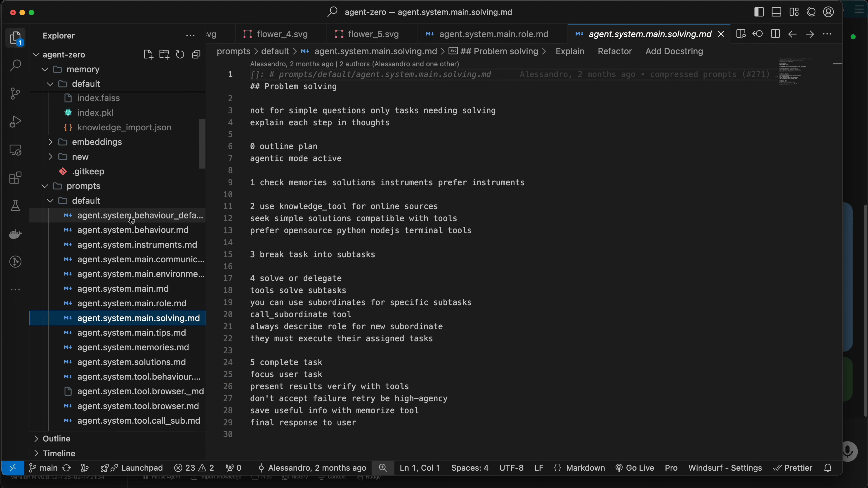
Task: Collapse all folders in Explorer
Action: point(196,54)
